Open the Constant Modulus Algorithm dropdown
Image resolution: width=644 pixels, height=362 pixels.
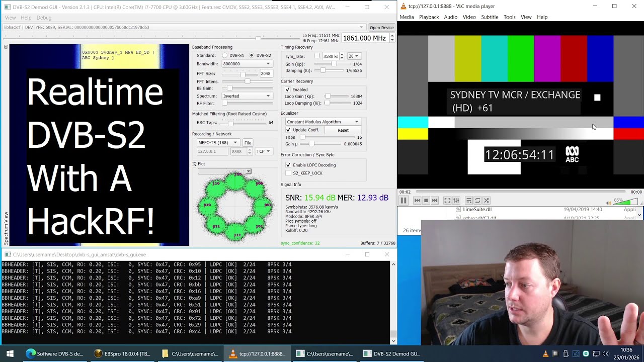pyautogui.click(x=323, y=122)
